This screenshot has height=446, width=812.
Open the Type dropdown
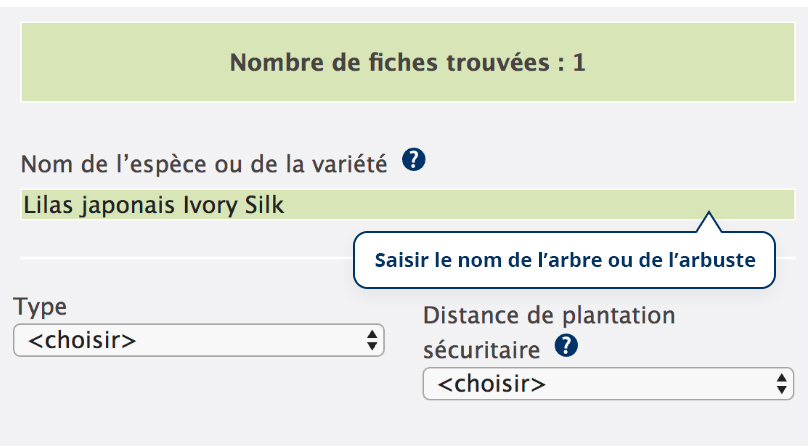pos(198,340)
